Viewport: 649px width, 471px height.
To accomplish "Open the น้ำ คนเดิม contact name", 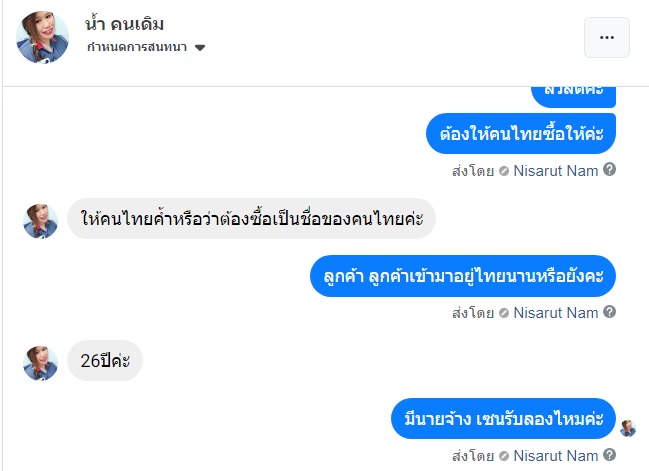I will point(125,23).
